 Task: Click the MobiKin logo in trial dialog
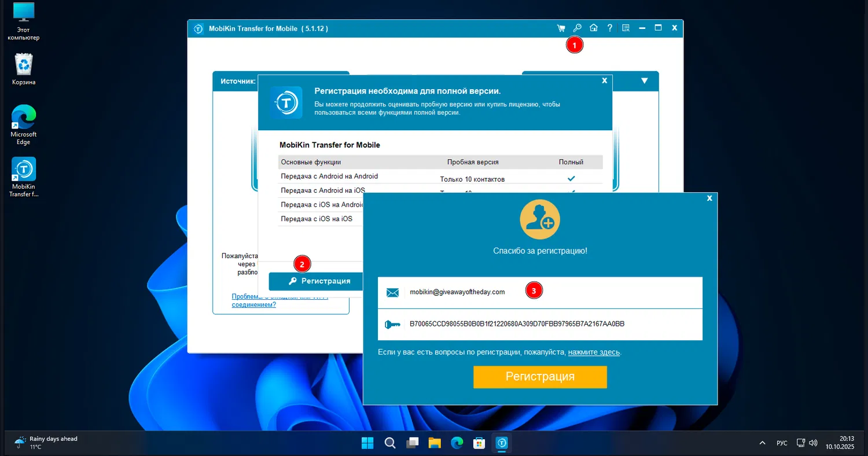pos(286,103)
